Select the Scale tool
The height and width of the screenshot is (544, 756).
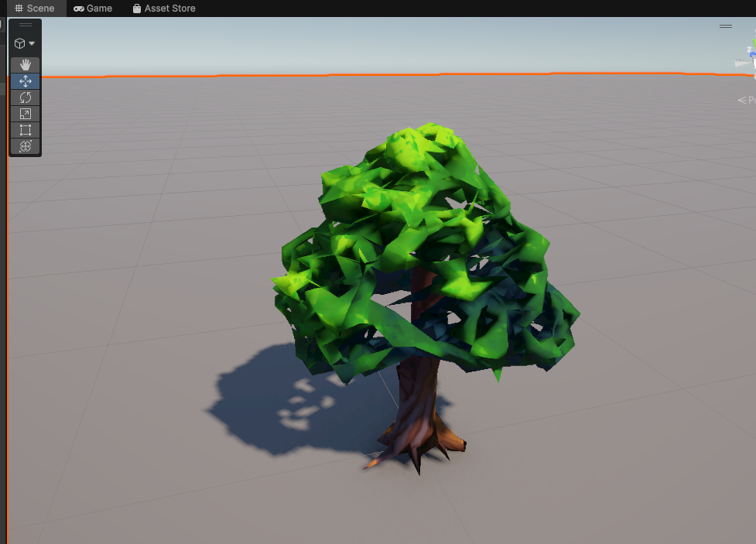pos(25,114)
